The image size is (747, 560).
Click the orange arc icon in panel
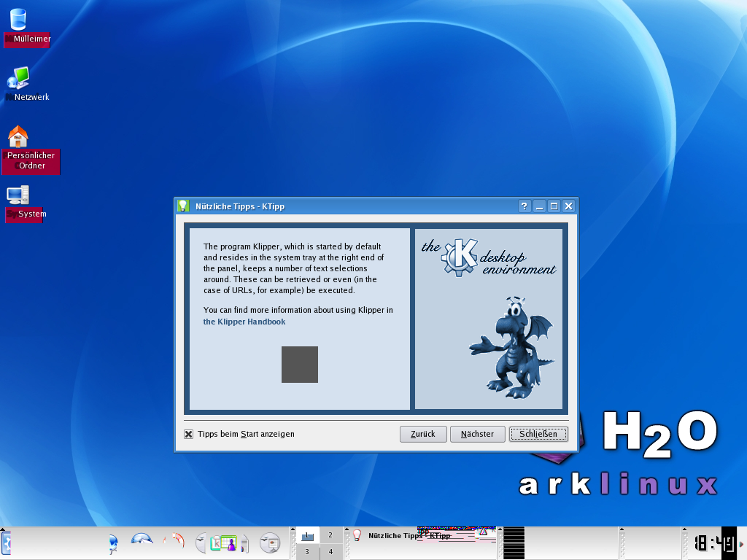click(x=174, y=542)
